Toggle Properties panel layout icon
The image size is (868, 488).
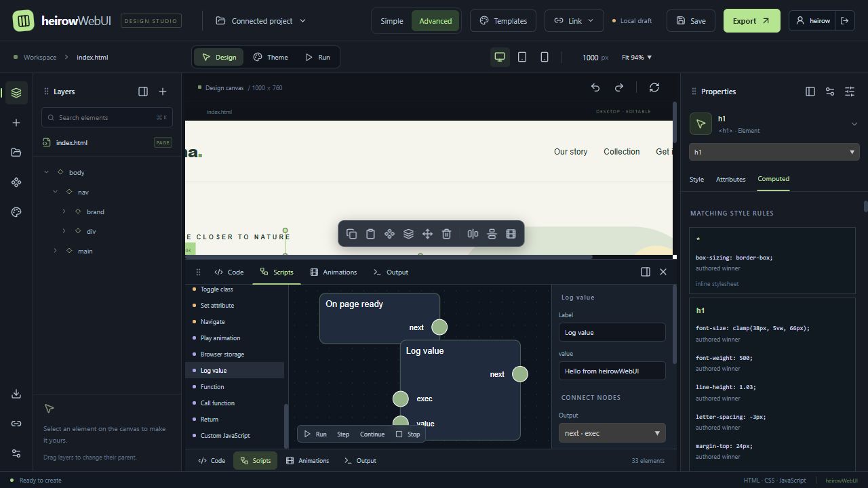point(810,91)
